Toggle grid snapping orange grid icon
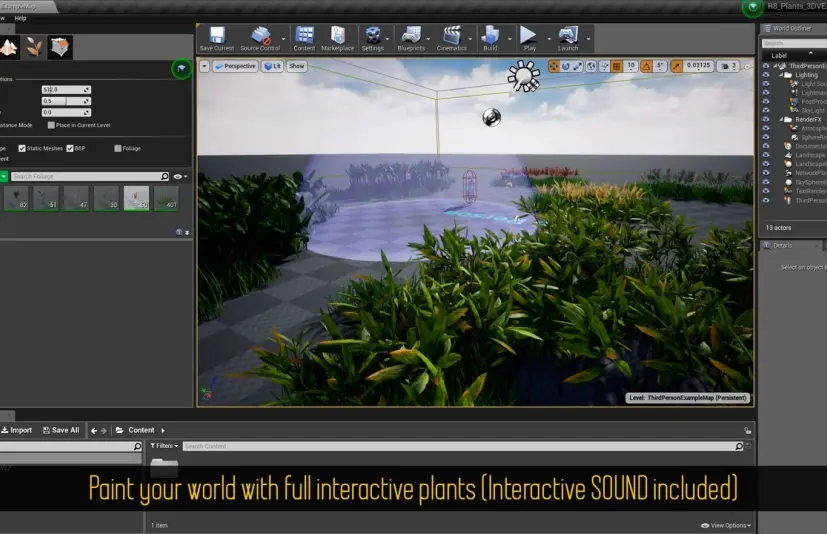Screen dimensions: 827x534 [x=616, y=66]
